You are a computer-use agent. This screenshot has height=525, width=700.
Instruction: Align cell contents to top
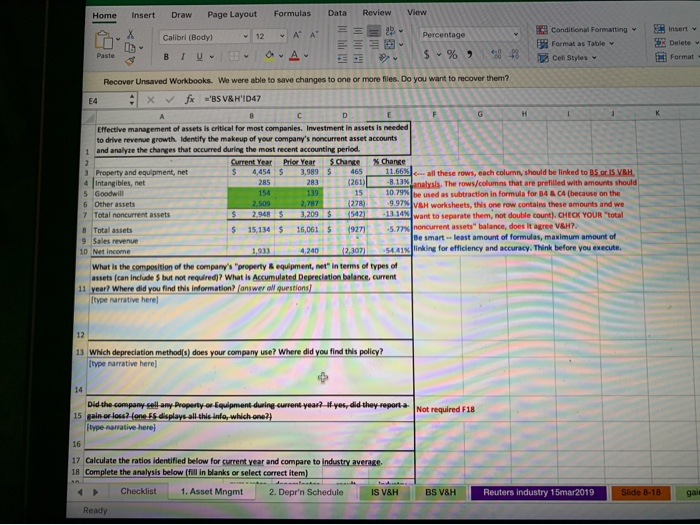342,30
